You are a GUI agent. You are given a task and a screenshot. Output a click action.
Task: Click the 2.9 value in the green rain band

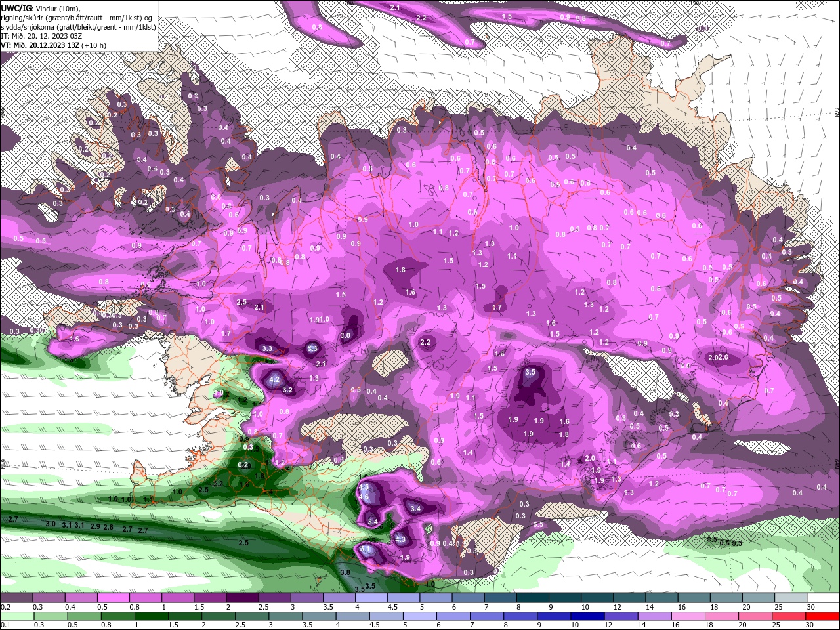click(95, 526)
